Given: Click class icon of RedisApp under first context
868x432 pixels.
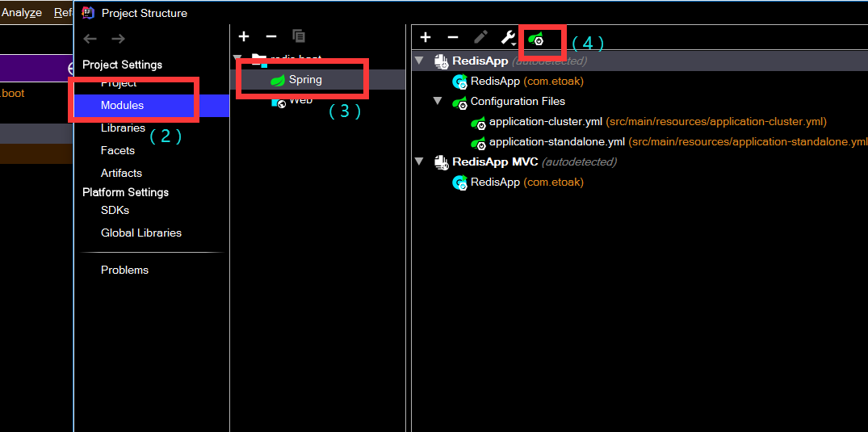Looking at the screenshot, I should coord(459,82).
